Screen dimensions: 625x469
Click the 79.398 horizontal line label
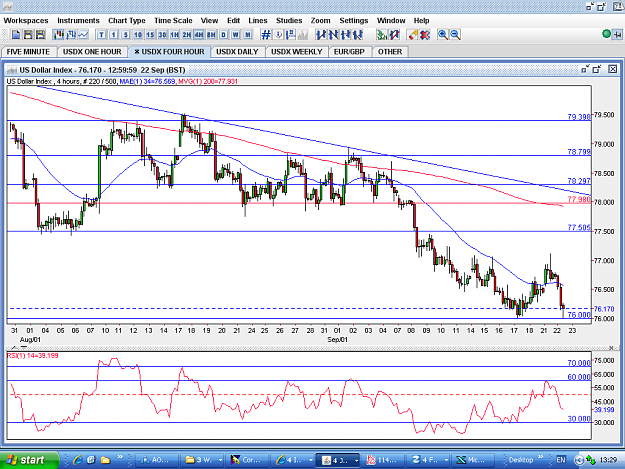[x=579, y=117]
